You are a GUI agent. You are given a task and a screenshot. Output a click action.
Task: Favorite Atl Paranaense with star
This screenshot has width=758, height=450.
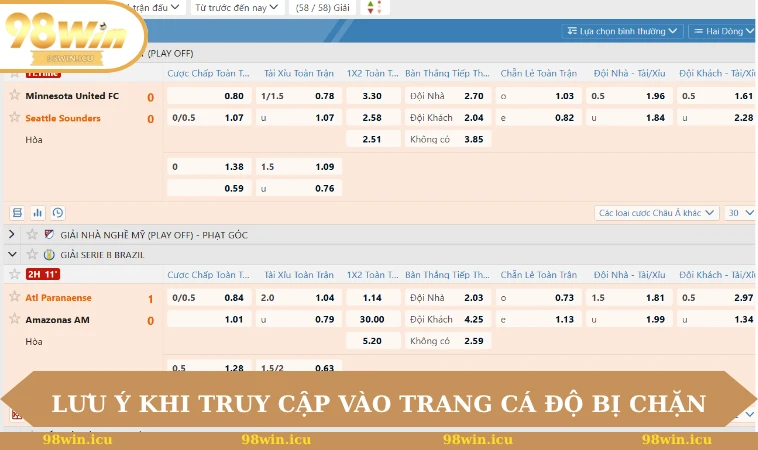(x=15, y=296)
